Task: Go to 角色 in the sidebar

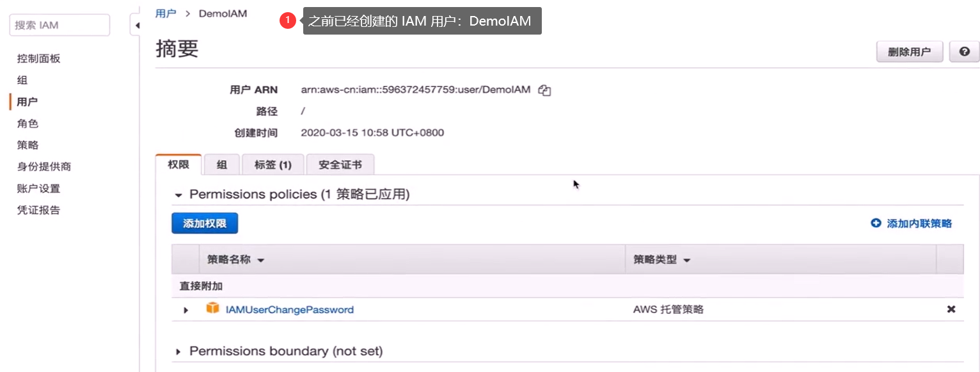Action: (x=28, y=124)
